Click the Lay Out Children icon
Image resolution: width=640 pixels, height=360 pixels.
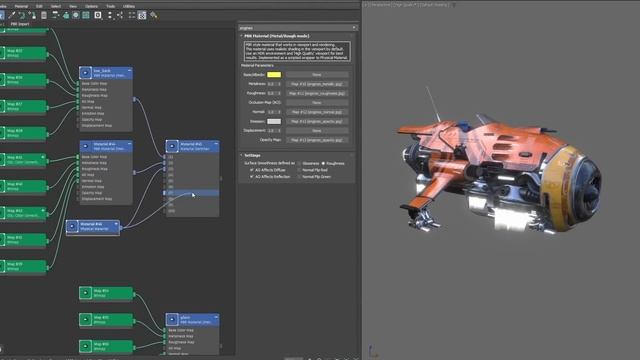(x=120, y=16)
